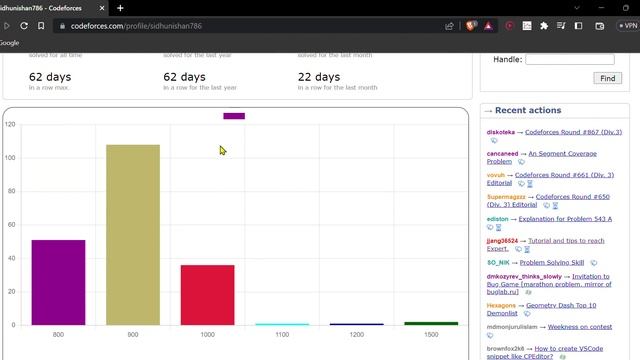640x360 pixels.
Task: Open Hexagons user profile link
Action: tap(501, 305)
